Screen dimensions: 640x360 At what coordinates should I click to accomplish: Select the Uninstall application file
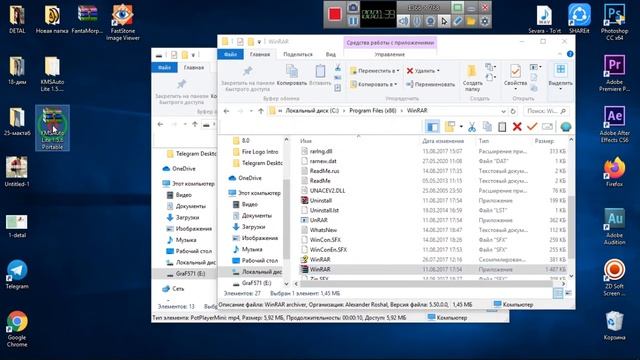click(320, 200)
